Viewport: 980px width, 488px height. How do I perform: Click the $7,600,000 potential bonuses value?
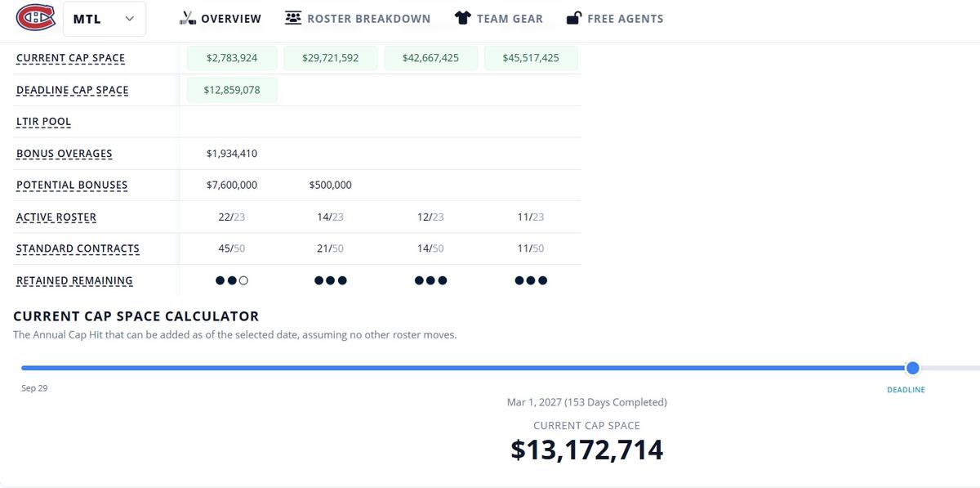[x=232, y=185]
